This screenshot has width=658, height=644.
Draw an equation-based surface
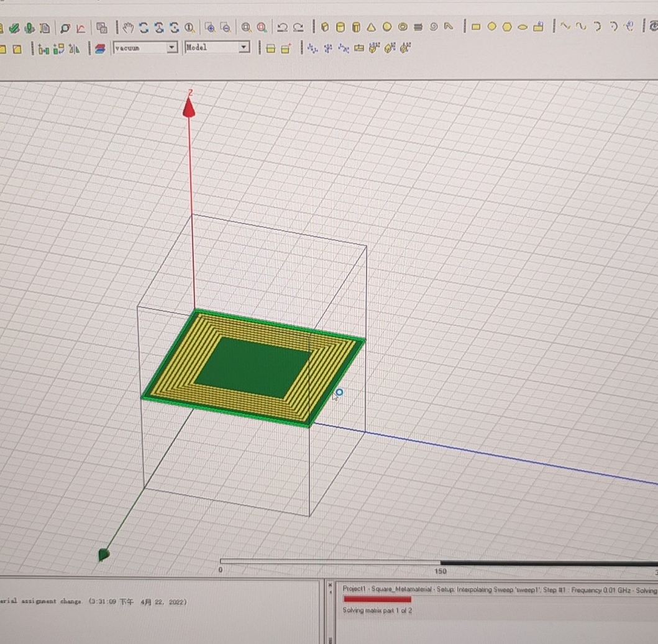click(539, 27)
